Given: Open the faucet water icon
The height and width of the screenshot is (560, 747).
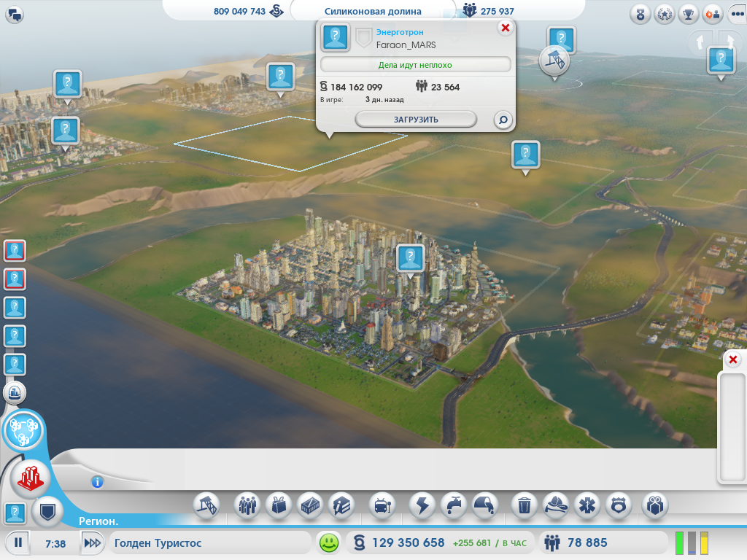Looking at the screenshot, I should (x=454, y=505).
